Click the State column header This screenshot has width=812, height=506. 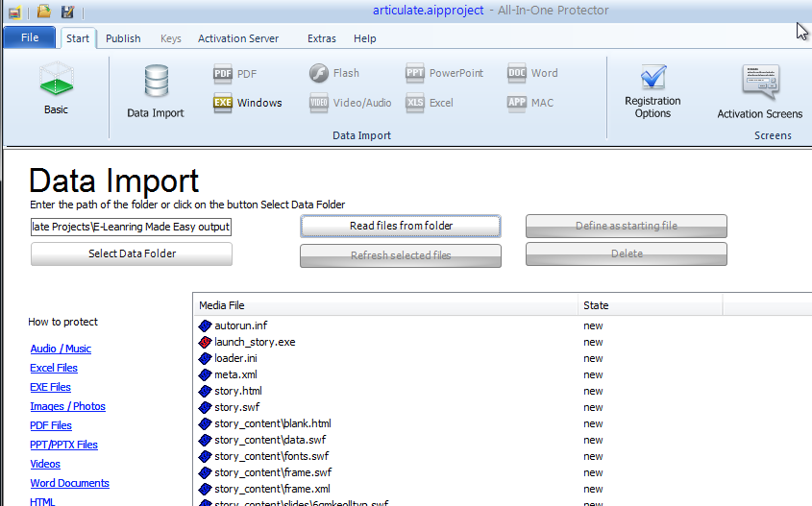(x=596, y=305)
